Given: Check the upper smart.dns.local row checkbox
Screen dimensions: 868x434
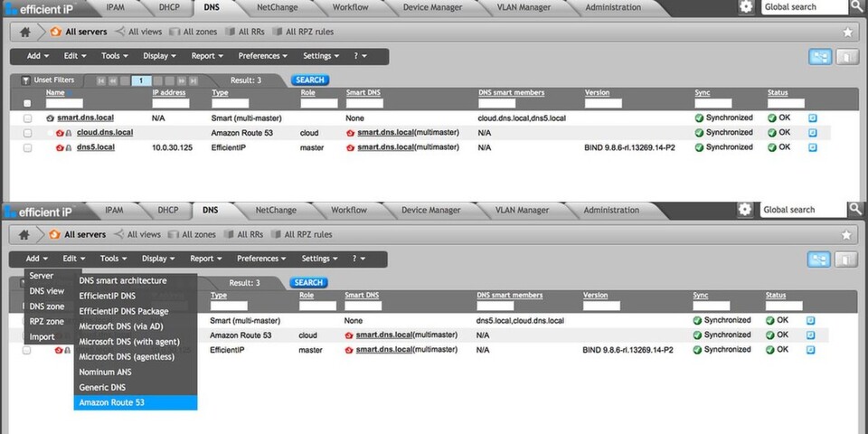Looking at the screenshot, I should [x=28, y=118].
